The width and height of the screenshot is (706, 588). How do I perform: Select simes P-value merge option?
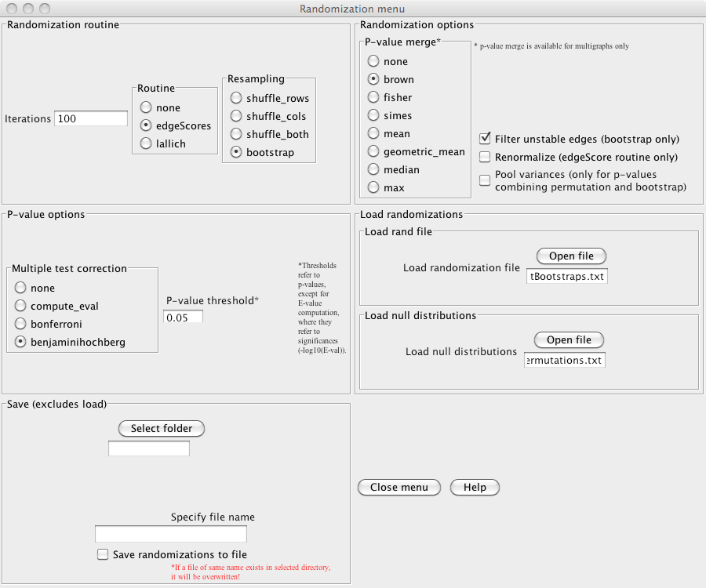point(373,116)
